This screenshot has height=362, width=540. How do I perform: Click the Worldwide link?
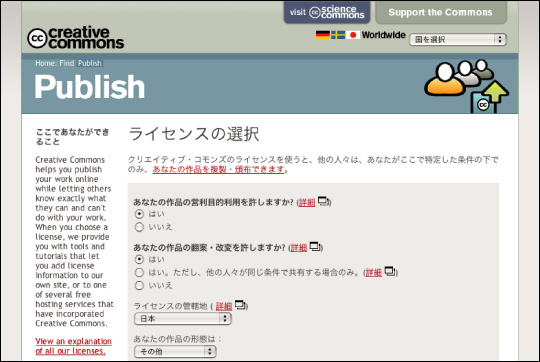pyautogui.click(x=383, y=35)
